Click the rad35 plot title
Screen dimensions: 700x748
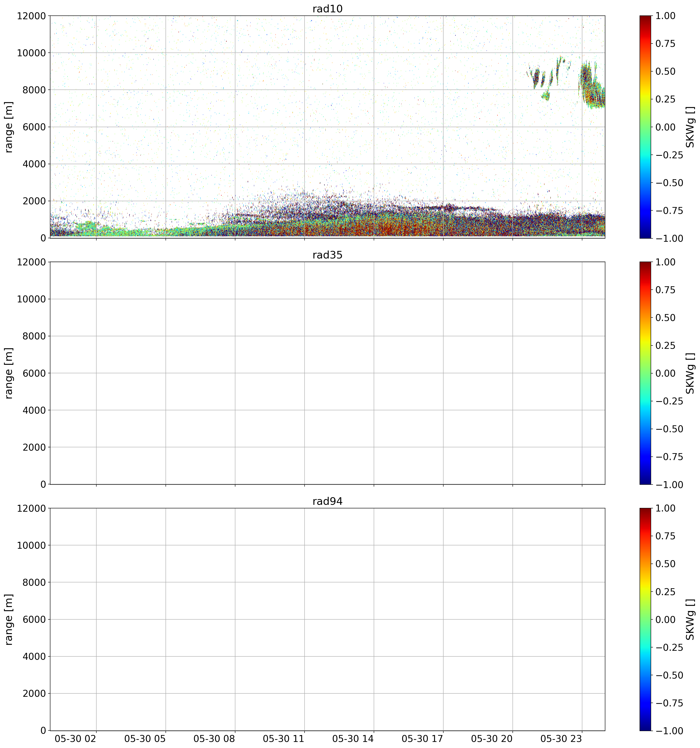(x=327, y=255)
